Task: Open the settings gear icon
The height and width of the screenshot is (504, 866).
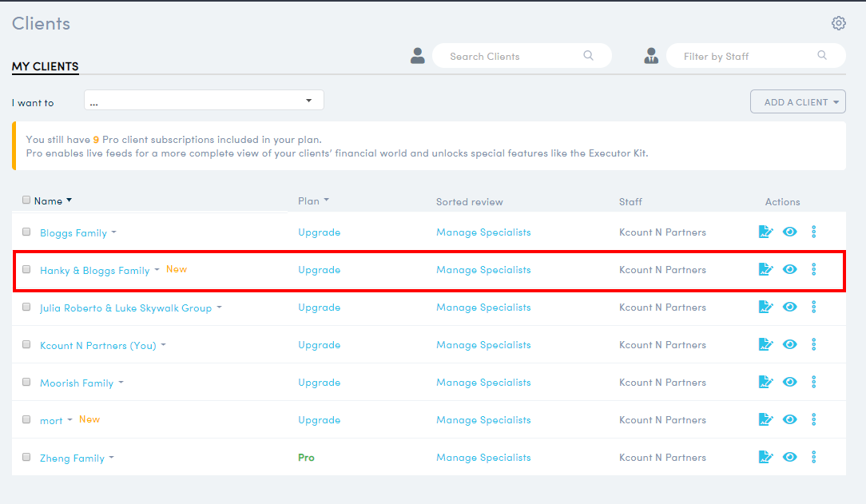Action: [x=838, y=23]
